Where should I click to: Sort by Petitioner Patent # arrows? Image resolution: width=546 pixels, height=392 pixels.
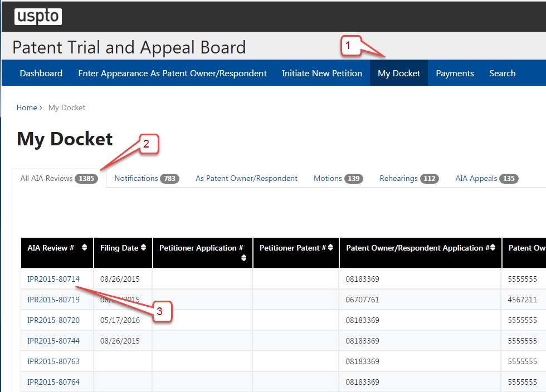[330, 248]
